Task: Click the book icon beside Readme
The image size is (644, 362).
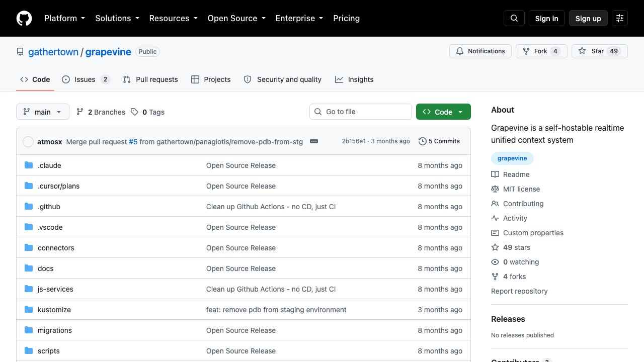Action: pos(495,174)
